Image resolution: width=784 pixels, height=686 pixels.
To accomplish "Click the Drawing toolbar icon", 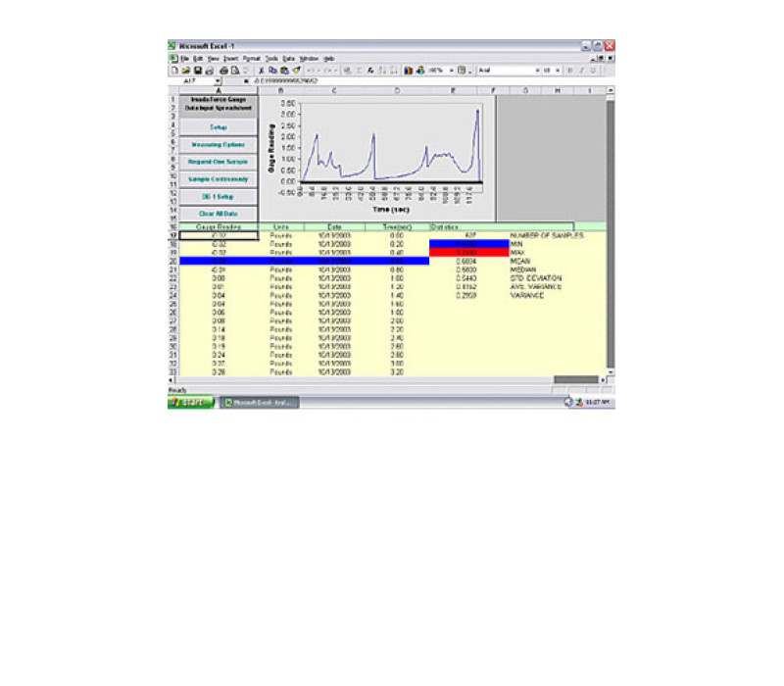I will (420, 71).
